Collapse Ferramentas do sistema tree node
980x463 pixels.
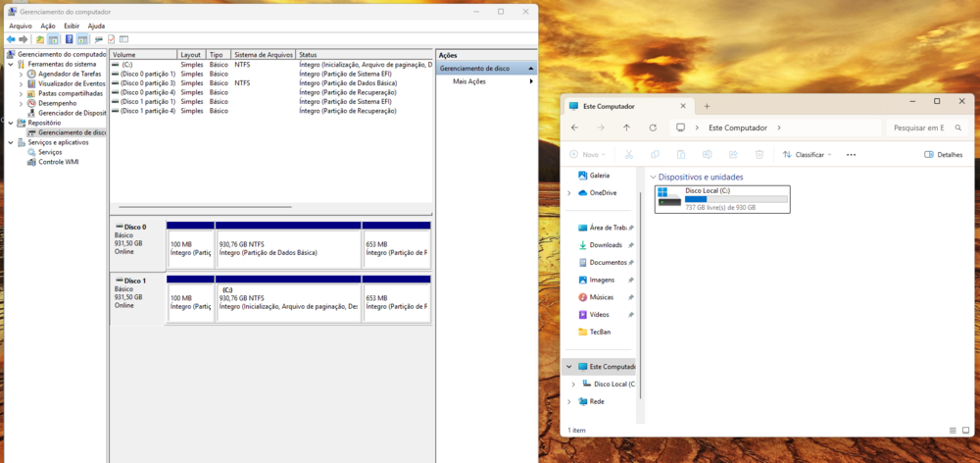[x=10, y=64]
